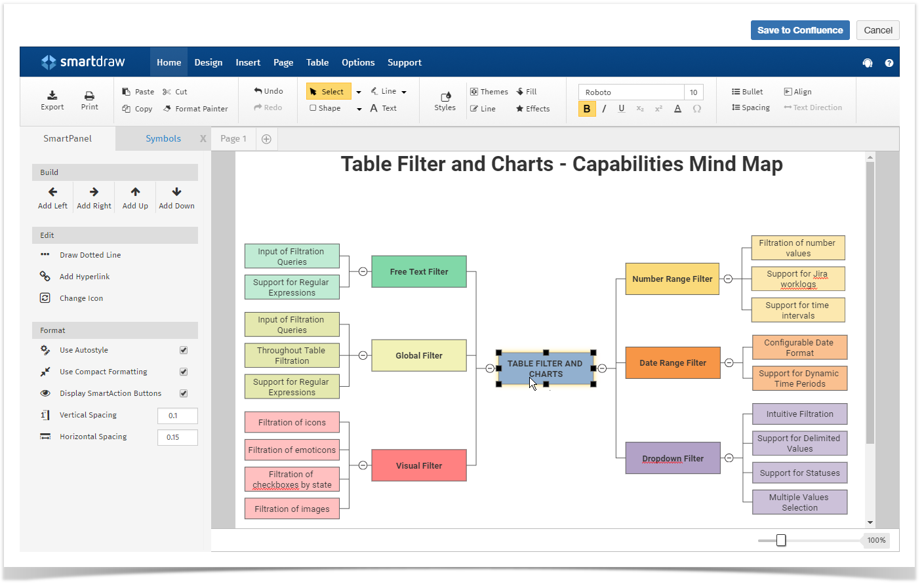Switch to the SmartPanel tab

pyautogui.click(x=68, y=138)
